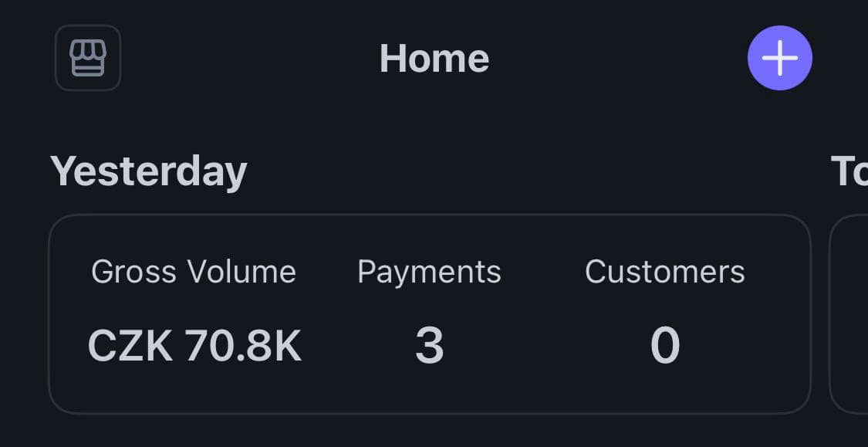View the Gross Volume label
868x447 pixels.
[194, 272]
